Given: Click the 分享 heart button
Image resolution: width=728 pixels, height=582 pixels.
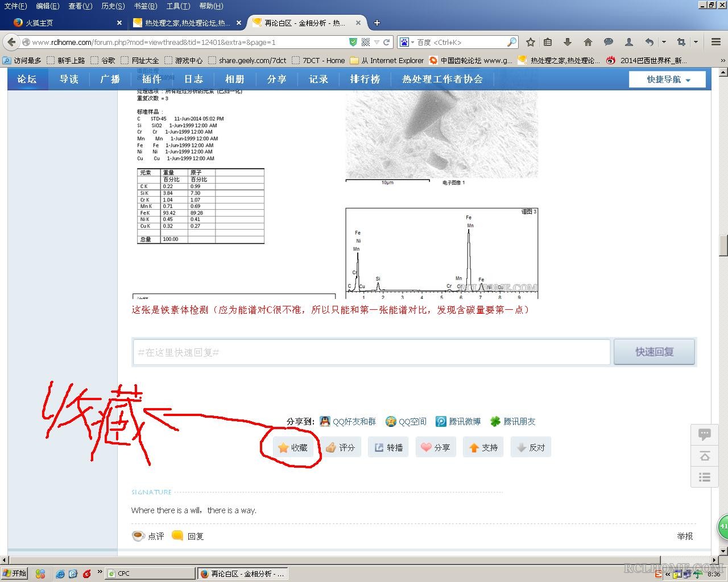Looking at the screenshot, I should [436, 447].
